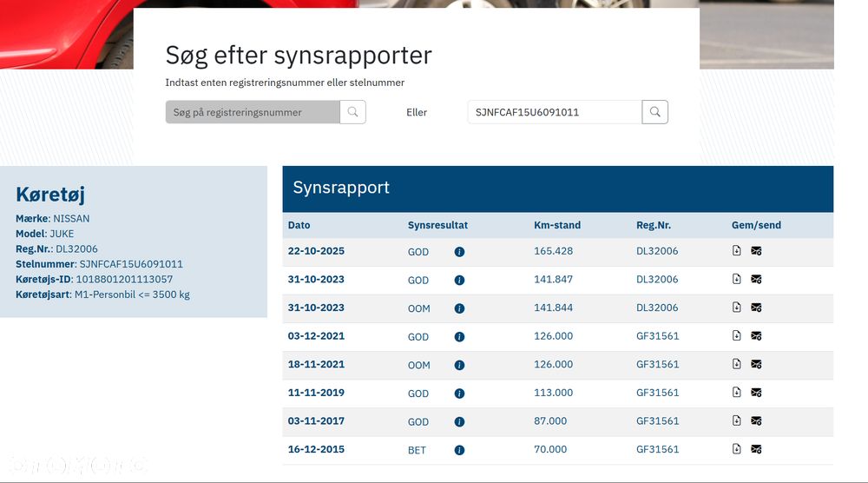Show info for 03-11-2017 GOD result
868x483 pixels.
[459, 422]
